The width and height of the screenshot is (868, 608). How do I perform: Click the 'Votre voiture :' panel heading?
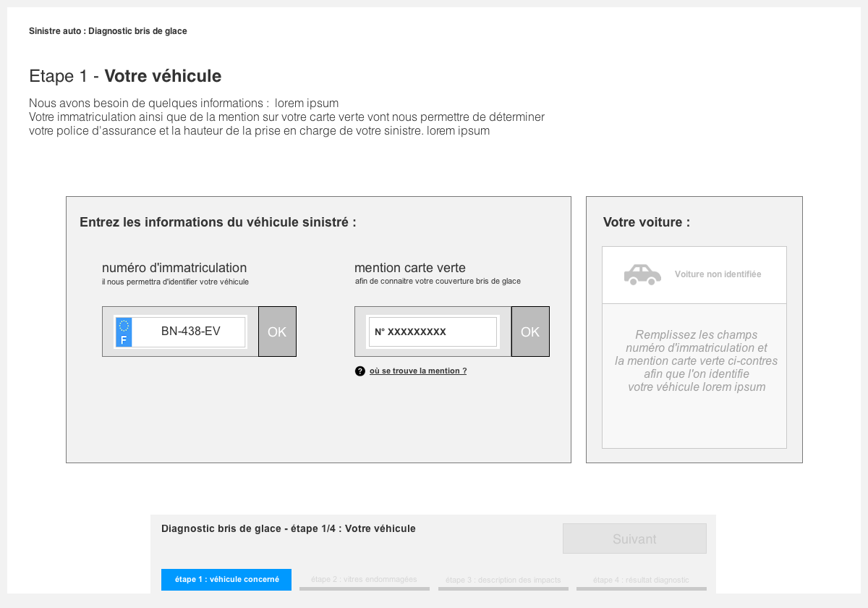click(x=646, y=222)
